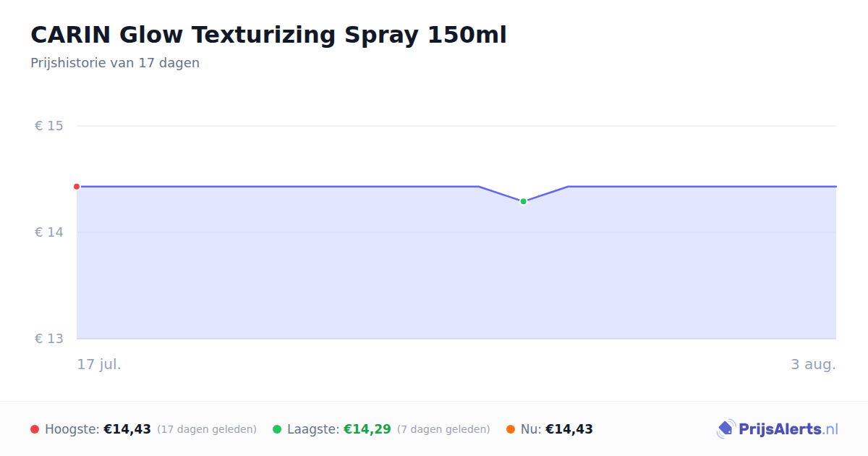Click the highest price value €14,43
Screen dimensions: 868x456
(x=127, y=429)
